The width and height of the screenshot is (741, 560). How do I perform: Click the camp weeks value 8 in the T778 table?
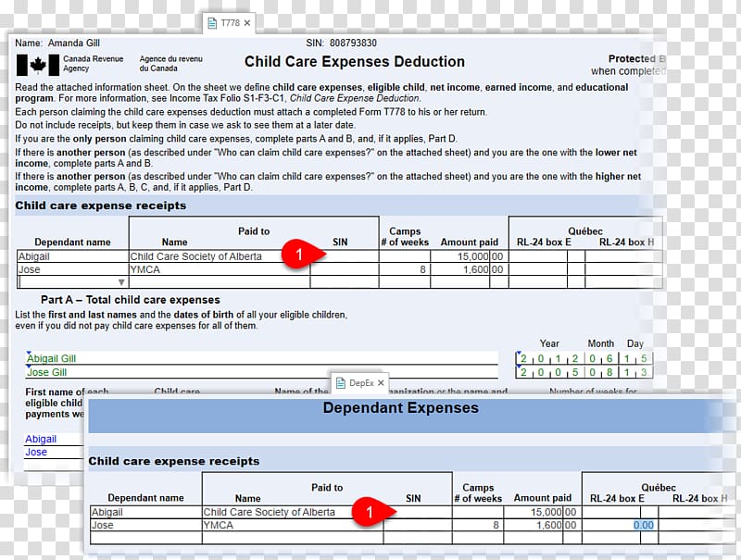click(x=405, y=269)
